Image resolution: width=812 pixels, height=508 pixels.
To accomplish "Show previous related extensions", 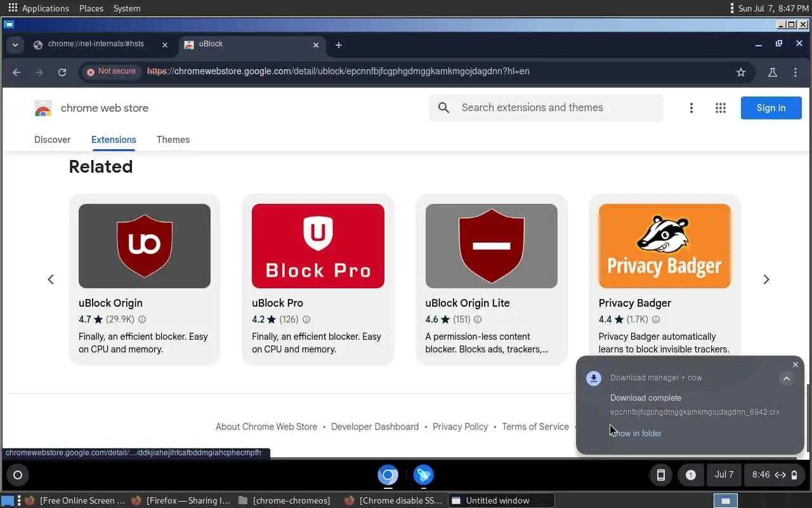I will pos(51,279).
